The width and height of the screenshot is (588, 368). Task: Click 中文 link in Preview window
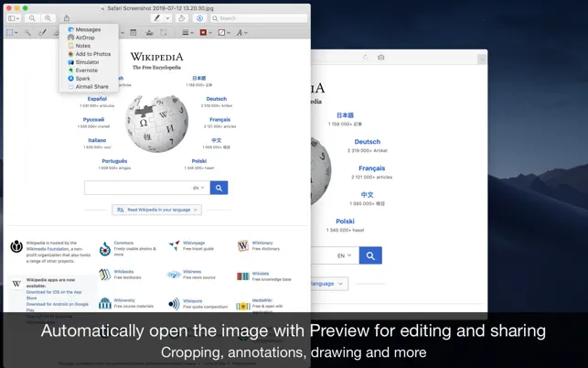click(217, 140)
